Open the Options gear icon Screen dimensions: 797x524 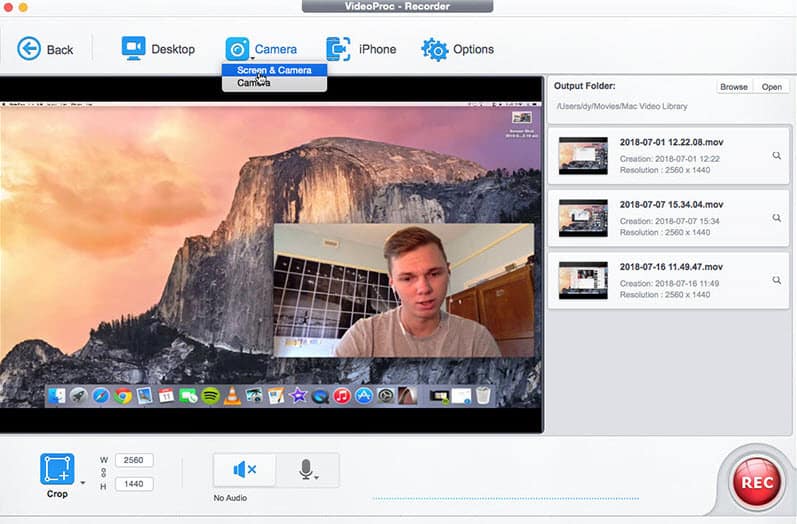[434, 48]
